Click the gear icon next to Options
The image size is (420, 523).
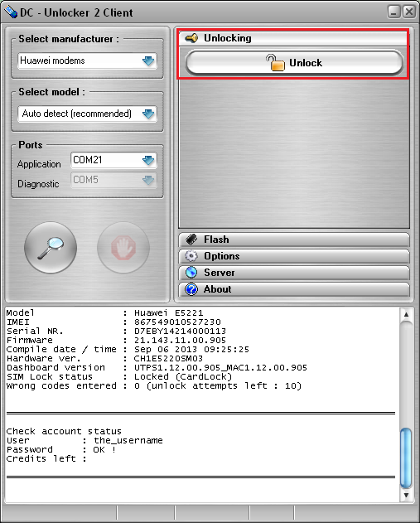click(x=191, y=256)
